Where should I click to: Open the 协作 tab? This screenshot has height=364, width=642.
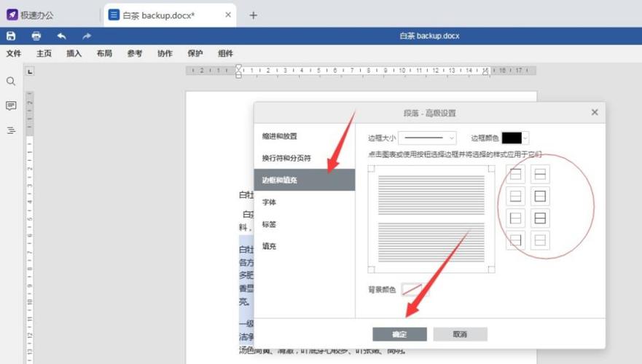(165, 53)
